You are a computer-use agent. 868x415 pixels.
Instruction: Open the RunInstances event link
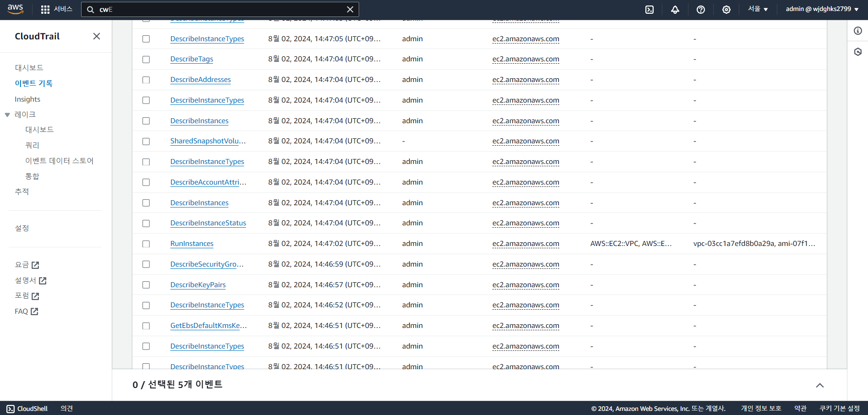tap(192, 244)
